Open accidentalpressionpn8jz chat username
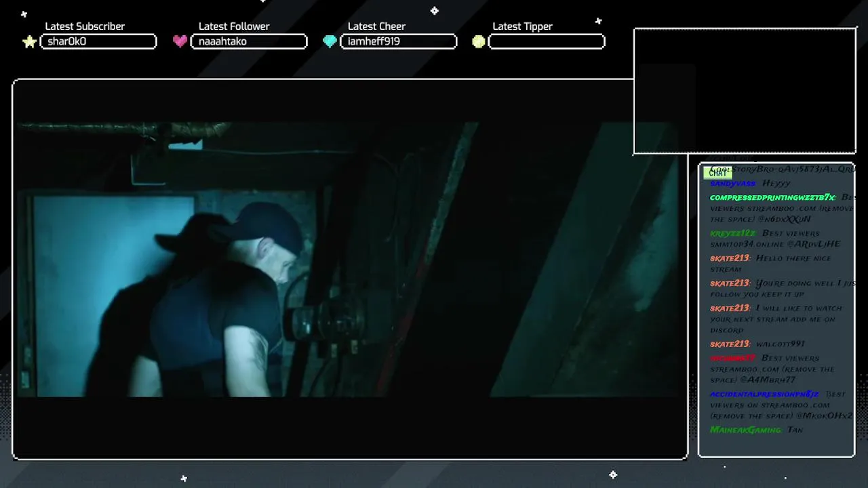Screen dimensions: 868x488 (764, 394)
